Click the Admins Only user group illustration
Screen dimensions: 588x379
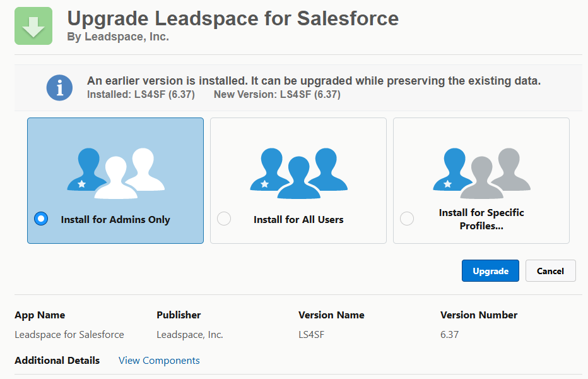point(115,168)
